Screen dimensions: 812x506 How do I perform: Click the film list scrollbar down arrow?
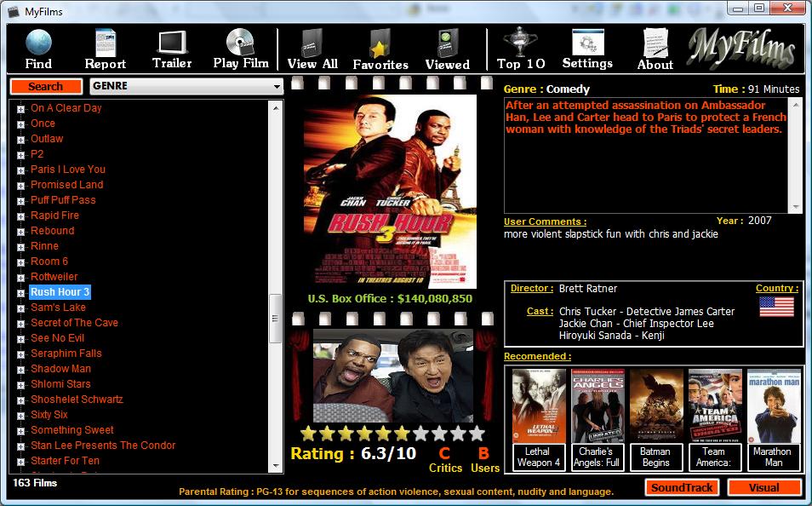[x=276, y=466]
